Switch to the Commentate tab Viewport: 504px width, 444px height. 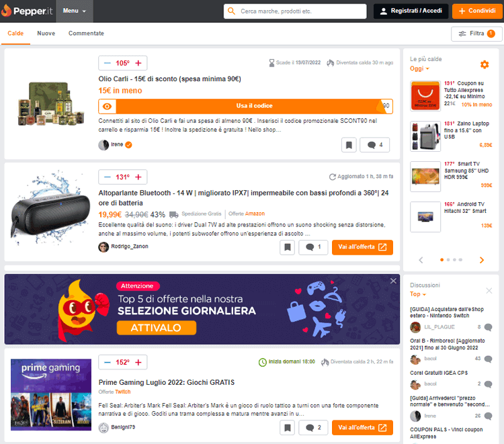pyautogui.click(x=86, y=34)
